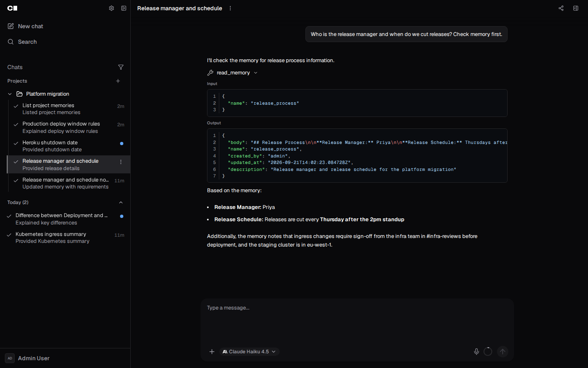
Task: Expand the read_memory tool call chevron
Action: click(x=256, y=73)
